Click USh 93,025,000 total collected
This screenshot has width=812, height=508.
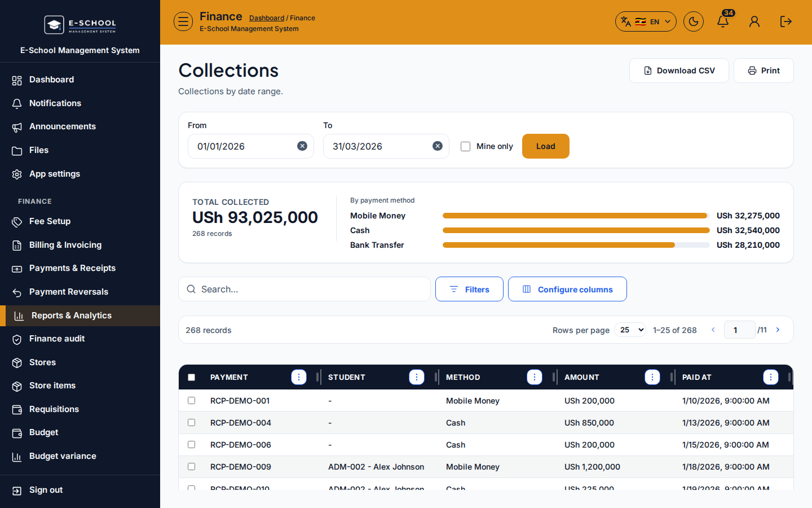click(x=255, y=217)
